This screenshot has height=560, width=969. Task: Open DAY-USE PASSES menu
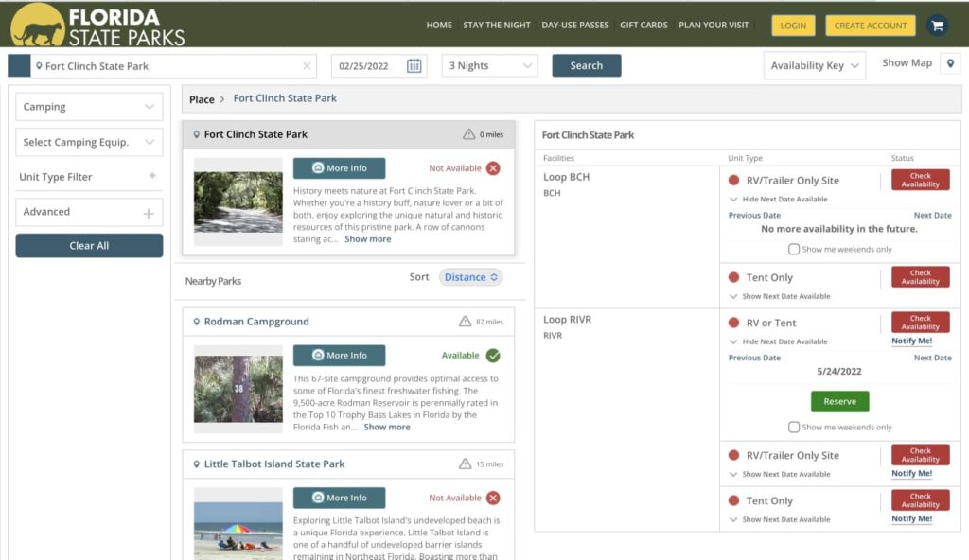point(575,26)
